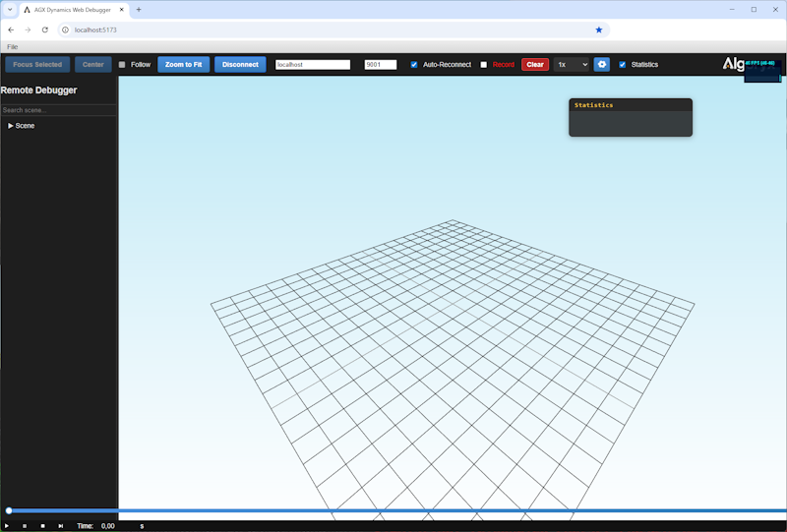
Task: Uncheck the Statistics checkbox
Action: click(622, 65)
